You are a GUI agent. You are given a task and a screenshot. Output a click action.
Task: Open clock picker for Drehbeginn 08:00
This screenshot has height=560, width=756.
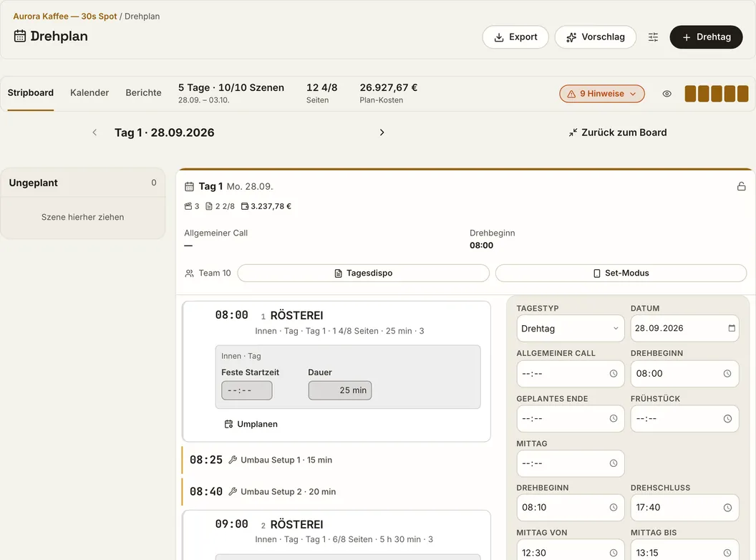[x=727, y=373]
